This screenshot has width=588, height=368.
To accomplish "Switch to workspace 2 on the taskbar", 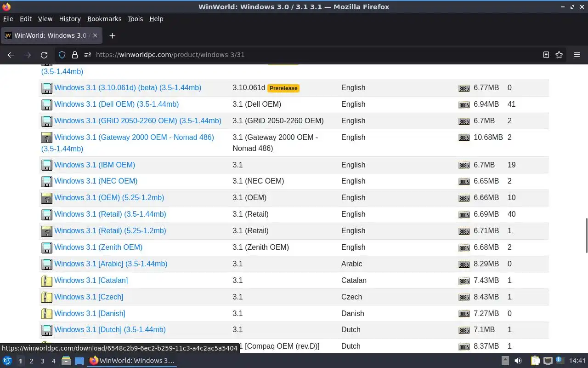I will tap(31, 361).
